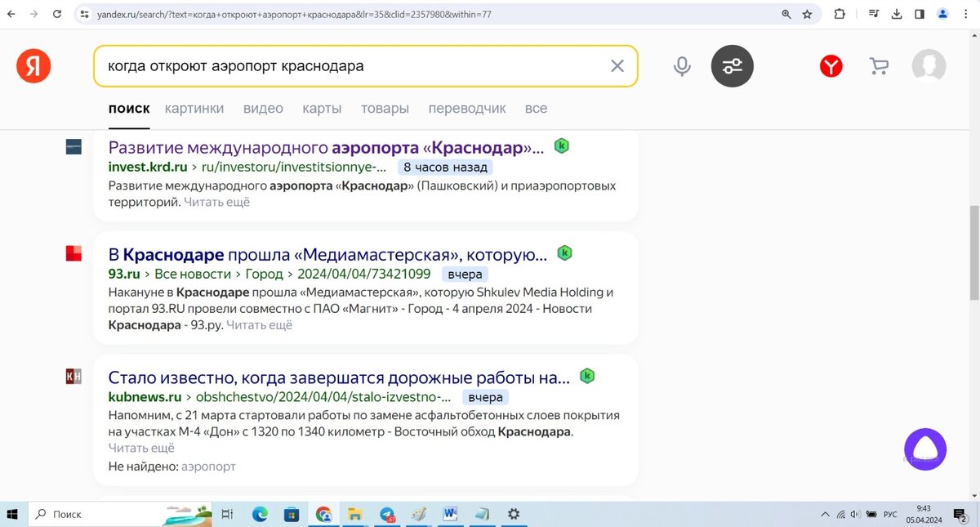Click the invest.krd.ru domain link
Viewport: 980px width, 527px height.
148,167
